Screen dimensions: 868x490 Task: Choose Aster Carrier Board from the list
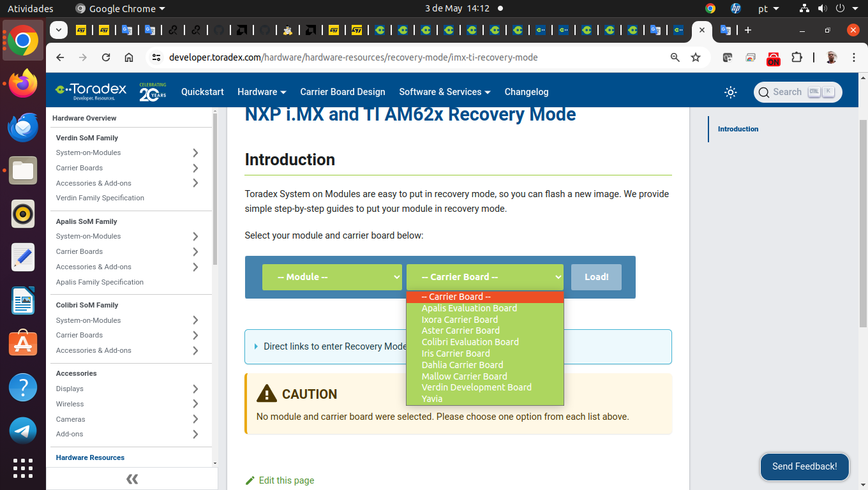[x=485, y=330]
